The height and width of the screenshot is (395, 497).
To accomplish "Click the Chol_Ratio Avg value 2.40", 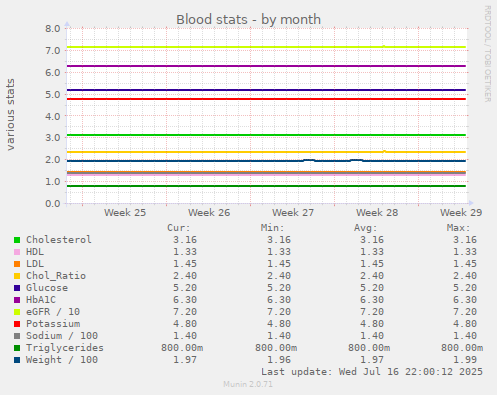I will pos(372,276).
